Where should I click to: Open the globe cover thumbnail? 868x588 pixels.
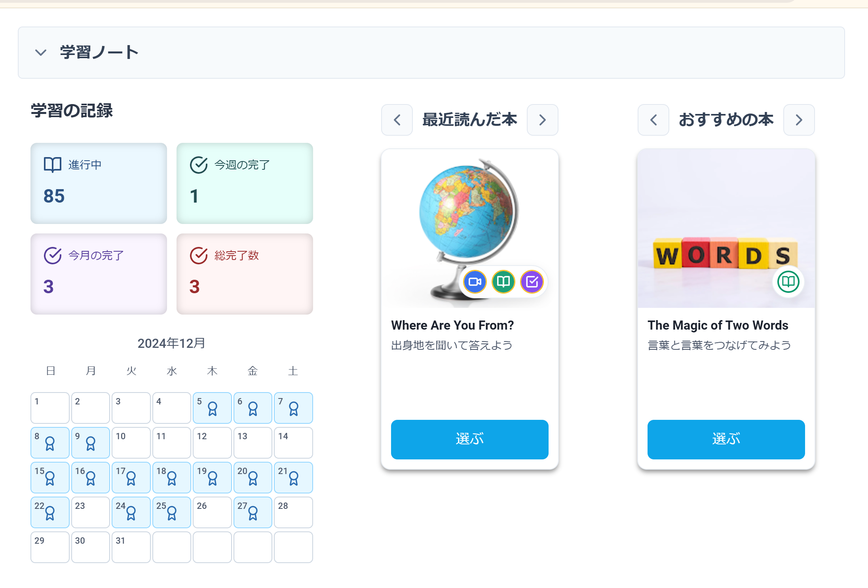click(470, 229)
